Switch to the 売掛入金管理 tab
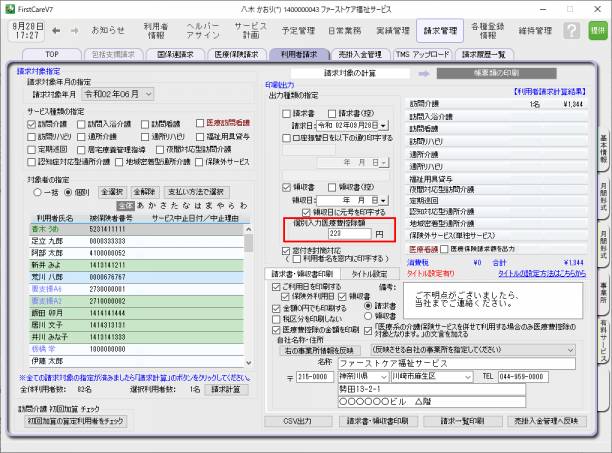This screenshot has width=612, height=453. (356, 55)
